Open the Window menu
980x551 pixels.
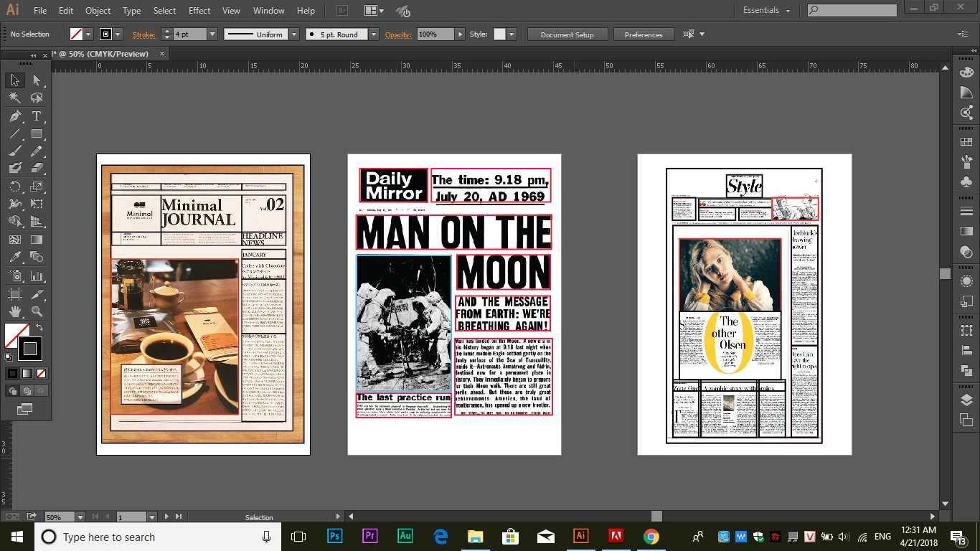click(x=269, y=11)
